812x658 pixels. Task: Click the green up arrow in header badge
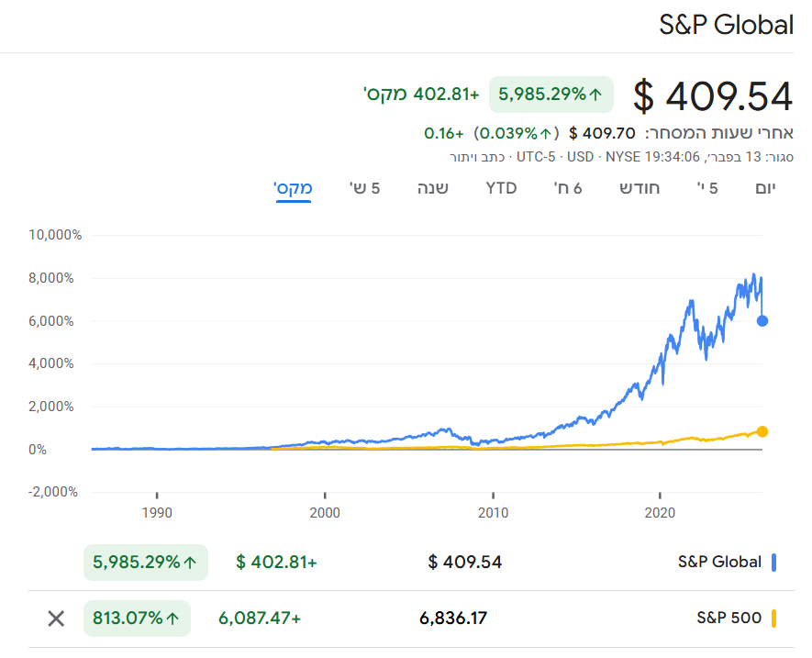pyautogui.click(x=596, y=94)
